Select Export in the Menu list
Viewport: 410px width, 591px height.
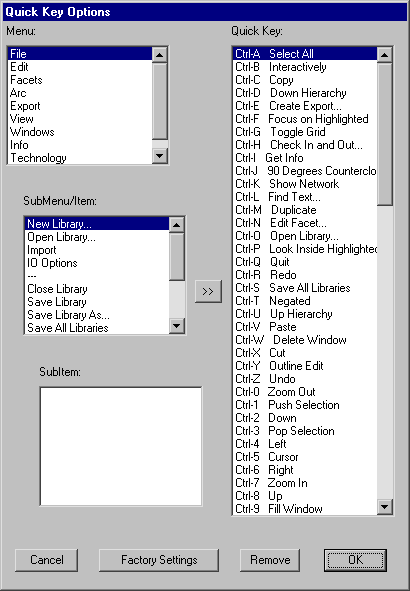coord(80,106)
